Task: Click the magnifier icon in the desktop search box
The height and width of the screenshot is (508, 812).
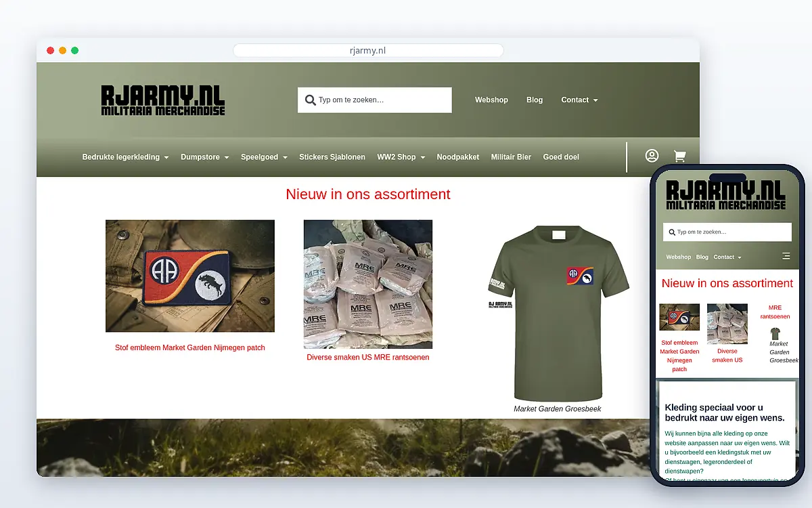Action: (311, 100)
